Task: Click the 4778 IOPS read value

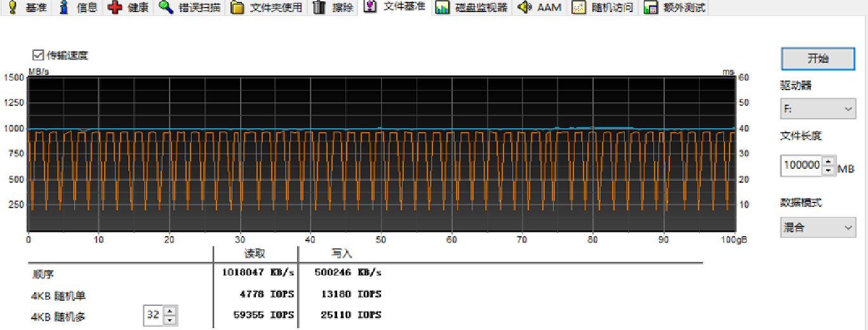Action: [268, 294]
